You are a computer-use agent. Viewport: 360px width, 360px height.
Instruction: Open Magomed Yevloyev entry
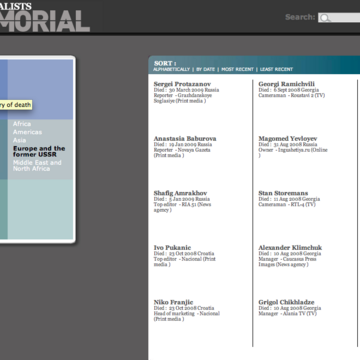[x=288, y=139]
